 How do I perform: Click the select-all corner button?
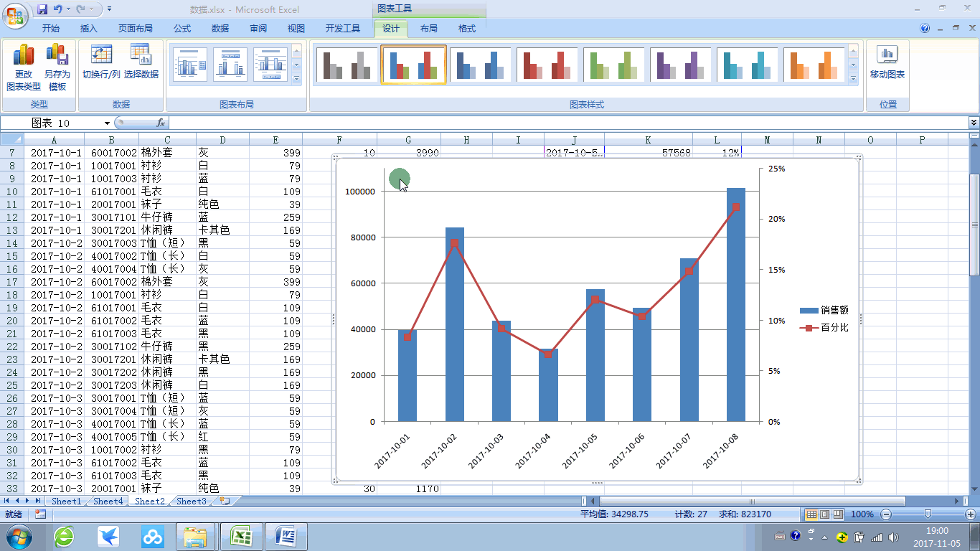tap(11, 140)
